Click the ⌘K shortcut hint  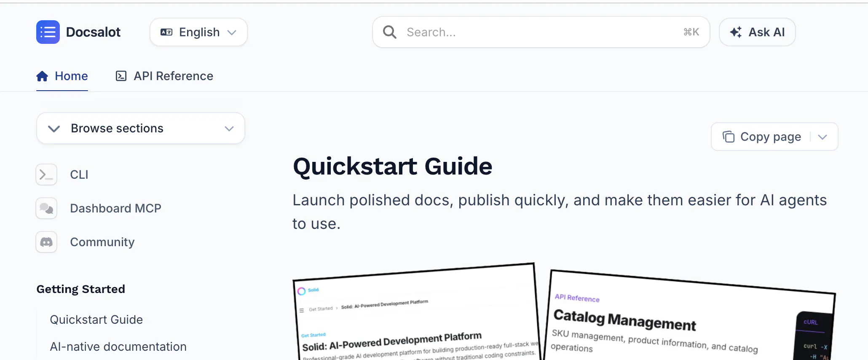tap(691, 32)
